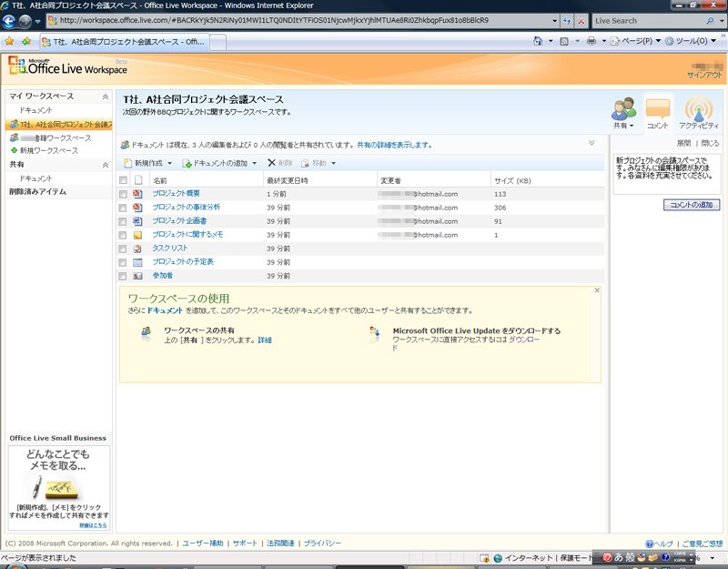
Task: Collapse the マイ ワークスペース section
Action: pos(106,97)
